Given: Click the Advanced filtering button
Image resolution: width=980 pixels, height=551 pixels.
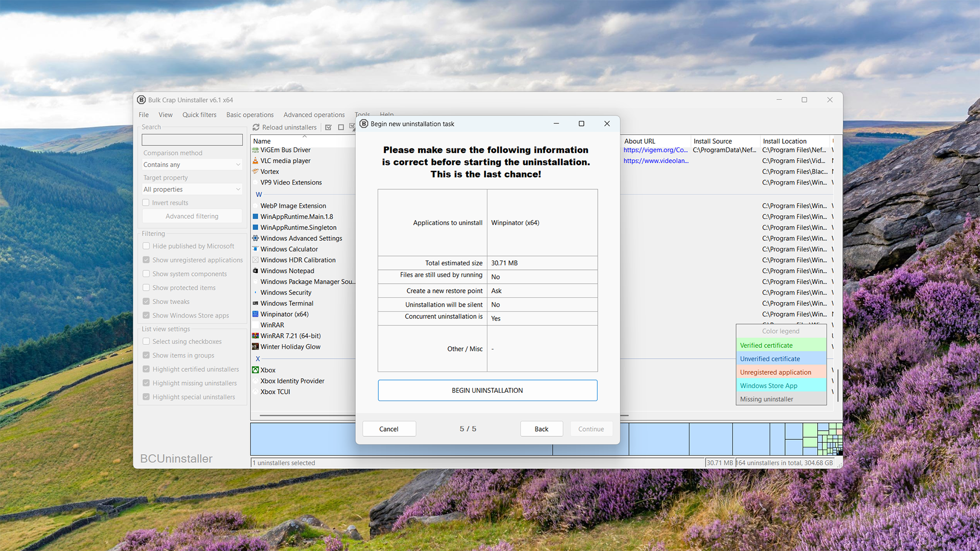Looking at the screenshot, I should [192, 216].
